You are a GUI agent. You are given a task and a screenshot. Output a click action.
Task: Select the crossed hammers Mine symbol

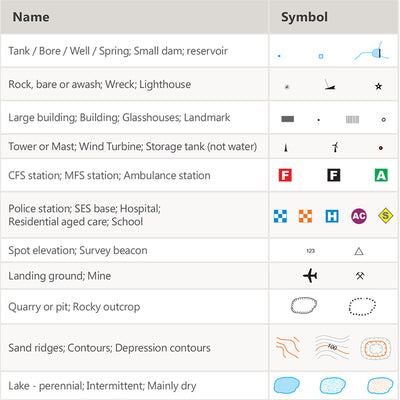click(x=360, y=276)
